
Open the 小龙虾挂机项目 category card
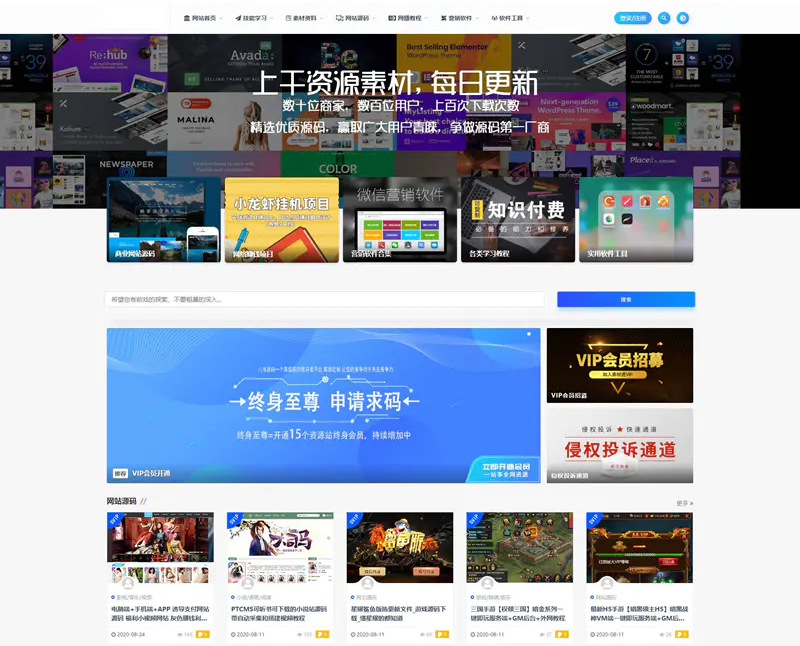point(281,220)
